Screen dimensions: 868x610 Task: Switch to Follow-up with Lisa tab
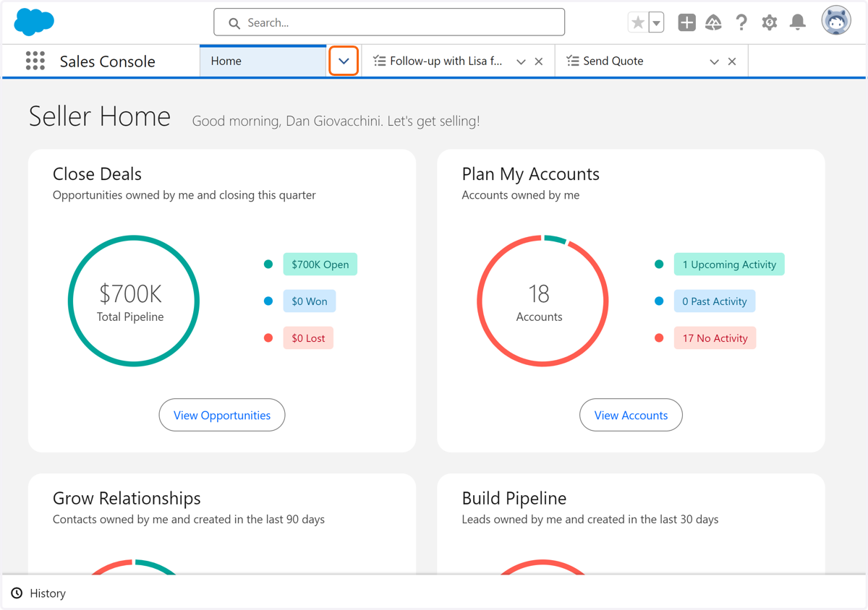446,61
